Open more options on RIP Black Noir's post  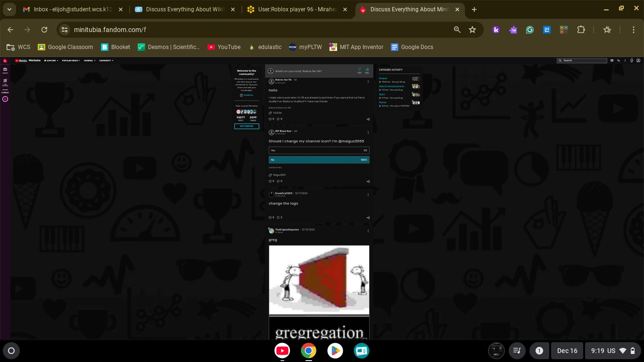click(368, 132)
